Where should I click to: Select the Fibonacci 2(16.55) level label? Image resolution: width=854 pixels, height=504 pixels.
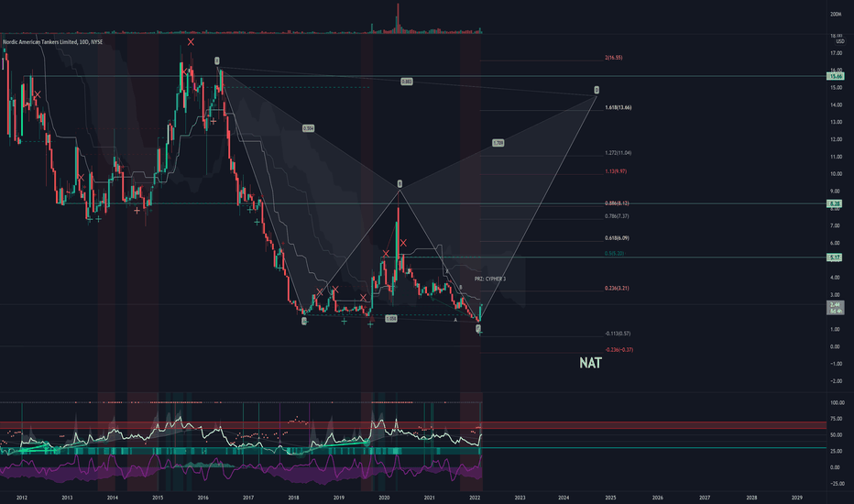pos(613,57)
